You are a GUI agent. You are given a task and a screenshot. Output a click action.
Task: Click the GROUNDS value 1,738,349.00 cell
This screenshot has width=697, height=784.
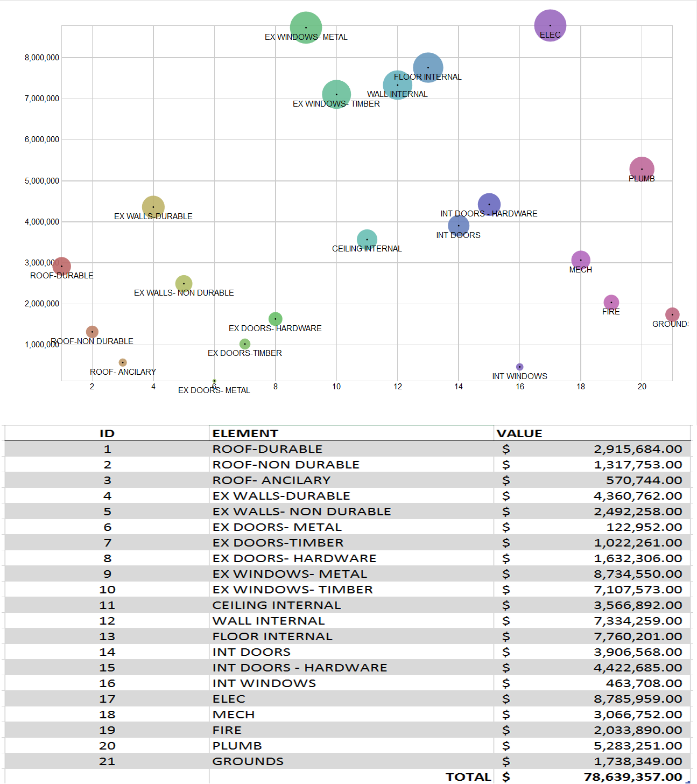637,761
